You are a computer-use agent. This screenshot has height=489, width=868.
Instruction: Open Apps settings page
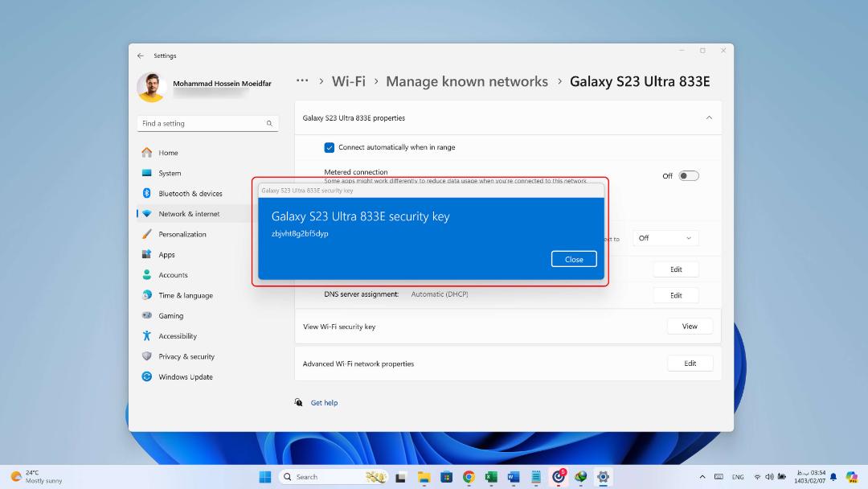166,255
